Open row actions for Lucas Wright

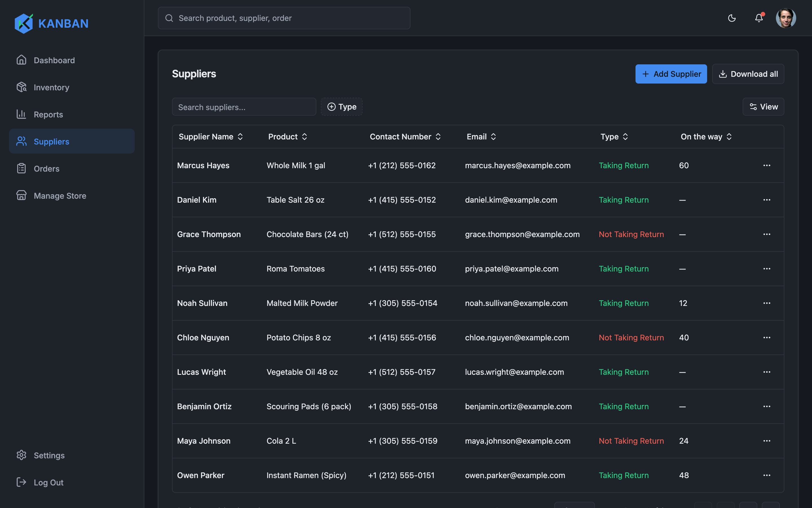(767, 372)
